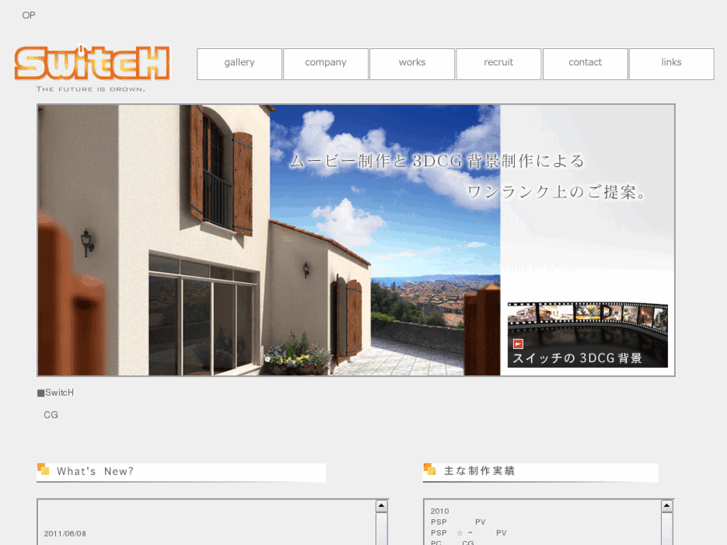Click the 主な制作実績 heading text
The width and height of the screenshot is (727, 545).
pos(479,471)
